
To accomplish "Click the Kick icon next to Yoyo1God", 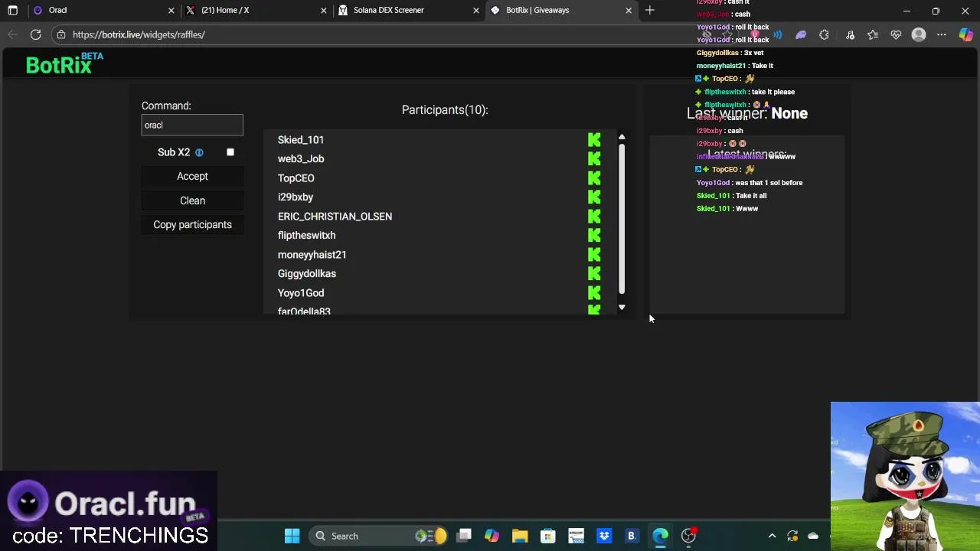I will tap(594, 292).
